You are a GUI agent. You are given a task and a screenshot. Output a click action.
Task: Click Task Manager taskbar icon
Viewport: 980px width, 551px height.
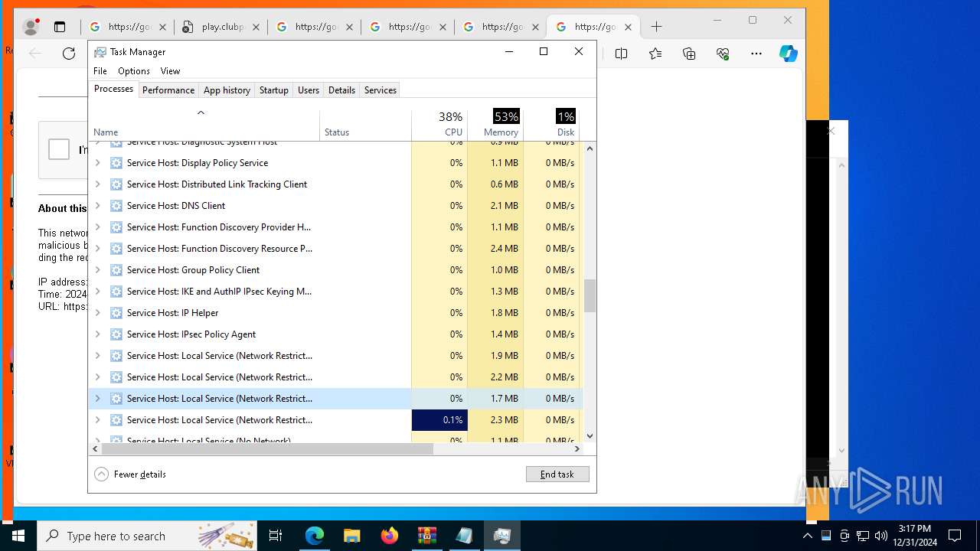[x=502, y=536]
